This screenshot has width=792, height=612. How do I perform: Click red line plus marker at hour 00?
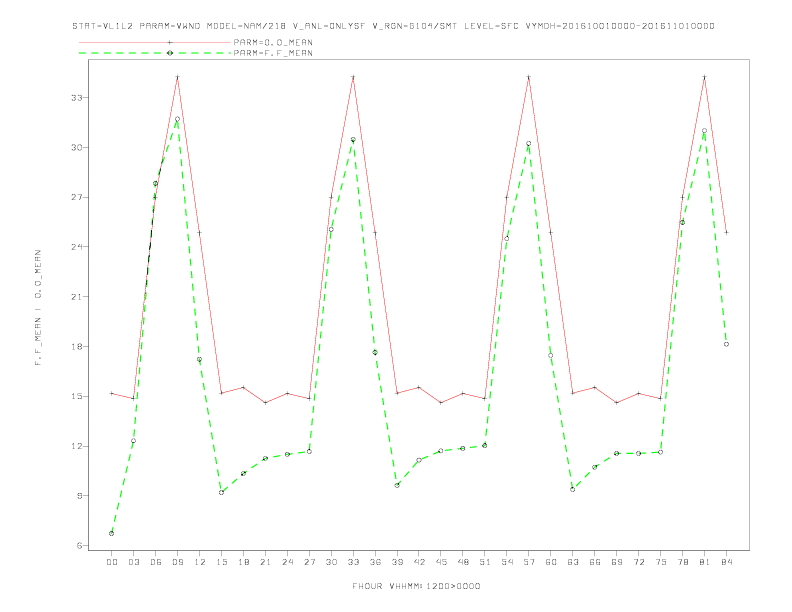click(x=112, y=393)
